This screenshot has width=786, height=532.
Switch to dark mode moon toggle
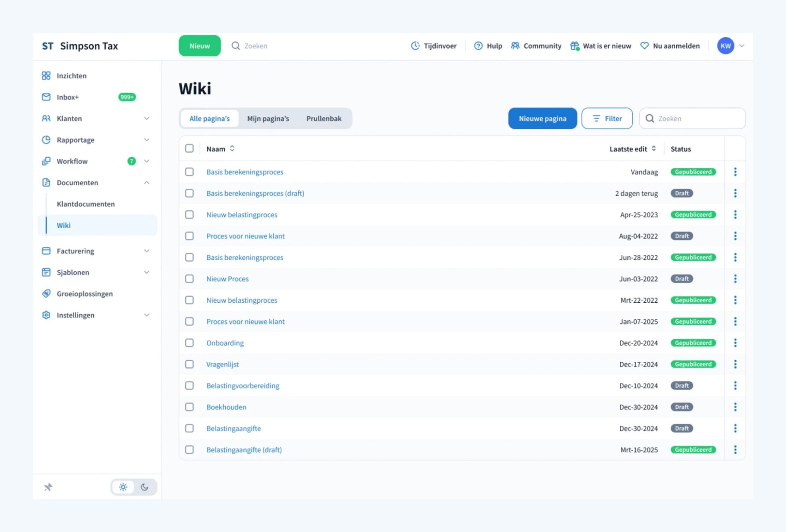click(144, 487)
